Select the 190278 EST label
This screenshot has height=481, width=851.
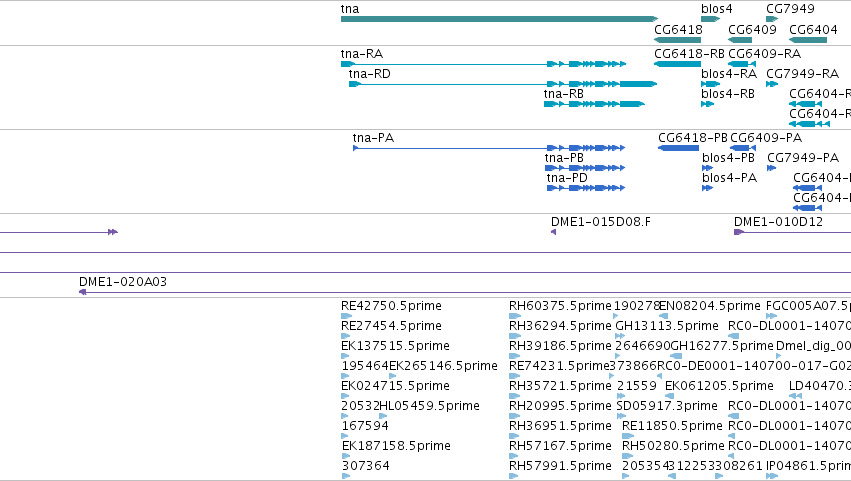[x=637, y=306]
